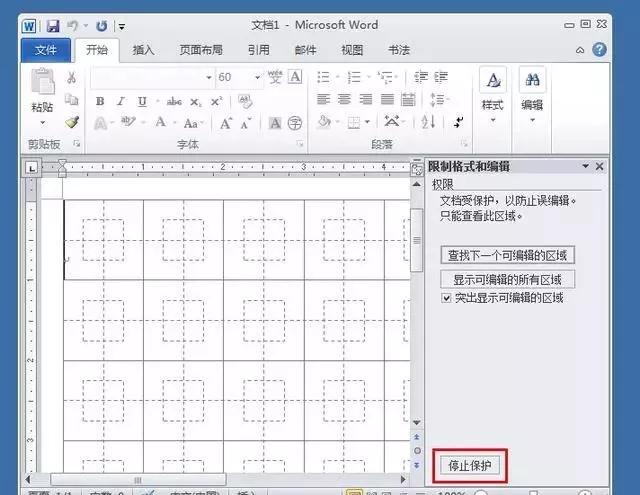
Task: Click the Character Shading A icon
Action: pos(275,123)
